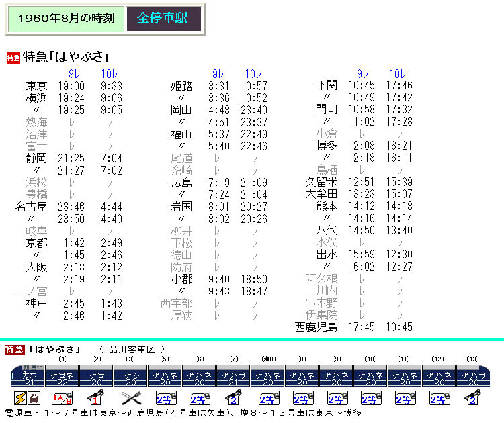Click the カニ21 power car image
This screenshot has width=504, height=423.
[28, 376]
